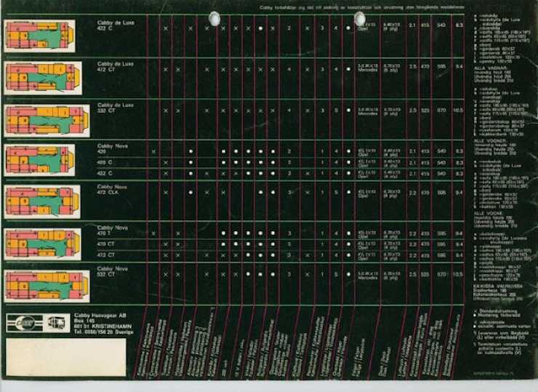Click 'Mercedes' in the Cabby Nova 532 CT row
This screenshot has height=392, width=538.
click(368, 278)
